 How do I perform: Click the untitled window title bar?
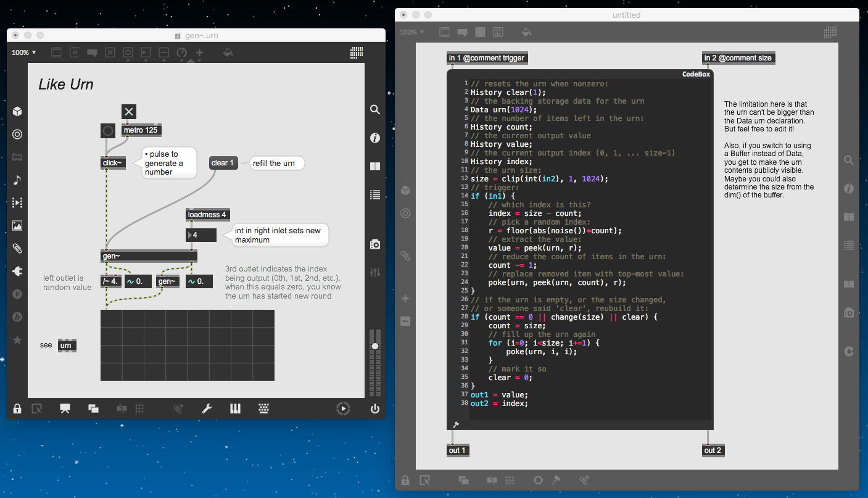[626, 15]
